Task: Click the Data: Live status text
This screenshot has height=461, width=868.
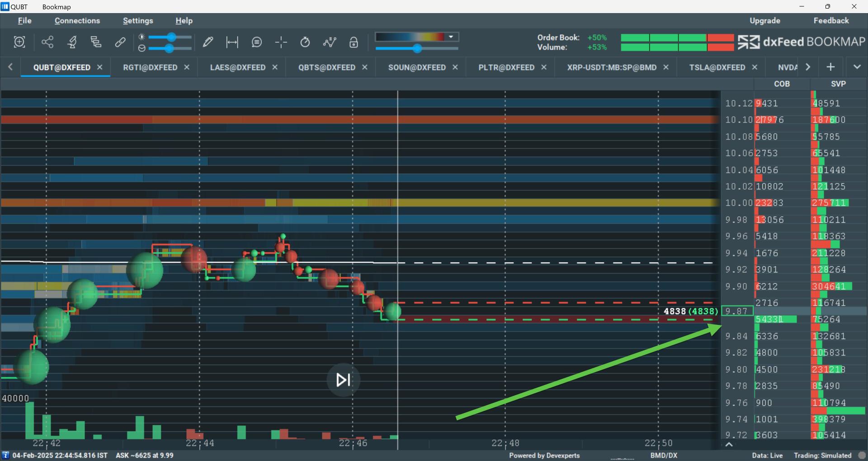Action: tap(767, 456)
